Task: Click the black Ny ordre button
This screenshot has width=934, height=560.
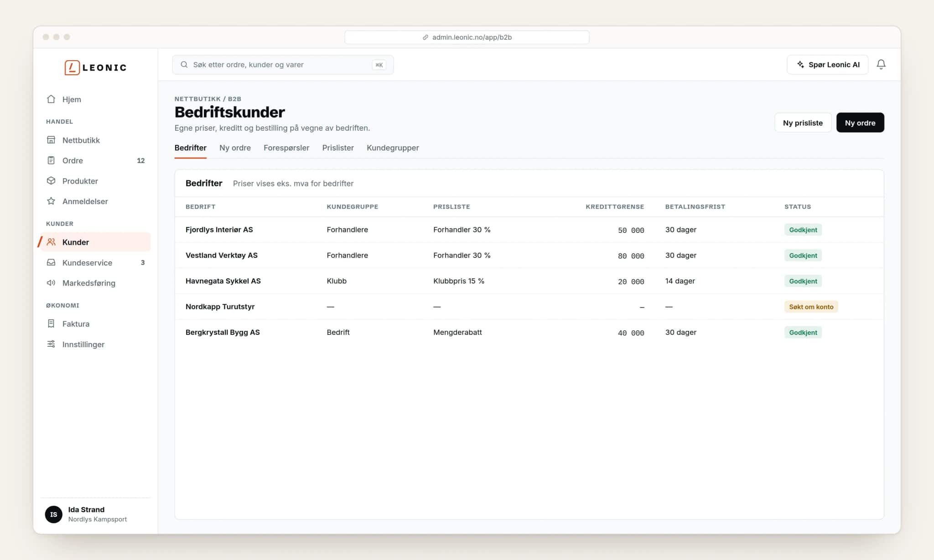Action: click(860, 123)
